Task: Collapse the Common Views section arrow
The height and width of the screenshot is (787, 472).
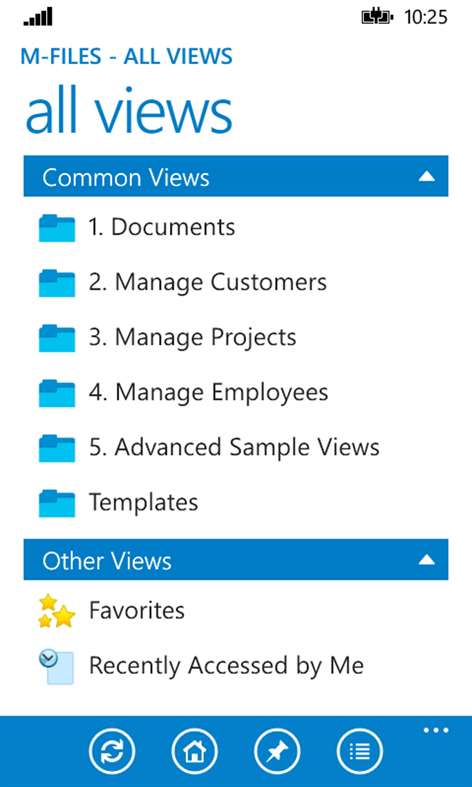Action: pos(426,176)
